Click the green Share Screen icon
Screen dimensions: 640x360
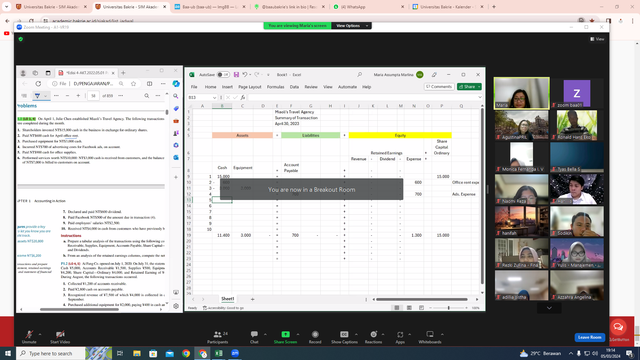[x=285, y=334]
